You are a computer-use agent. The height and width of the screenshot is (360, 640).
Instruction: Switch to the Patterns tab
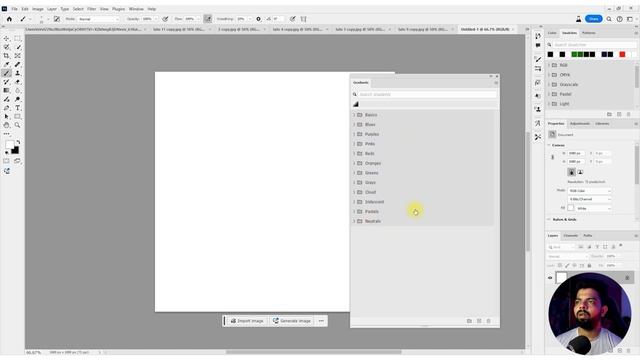(x=588, y=33)
